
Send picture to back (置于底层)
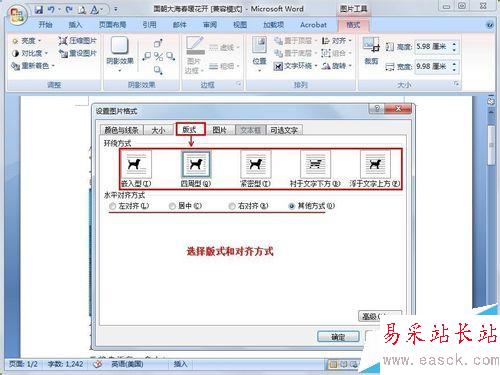(x=295, y=53)
